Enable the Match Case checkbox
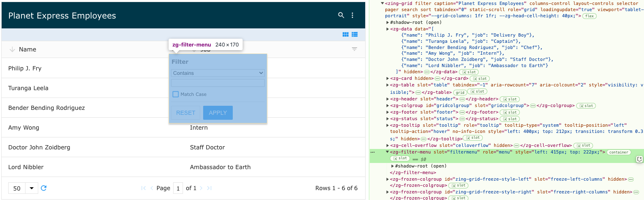This screenshot has height=200, width=644. 176,94
